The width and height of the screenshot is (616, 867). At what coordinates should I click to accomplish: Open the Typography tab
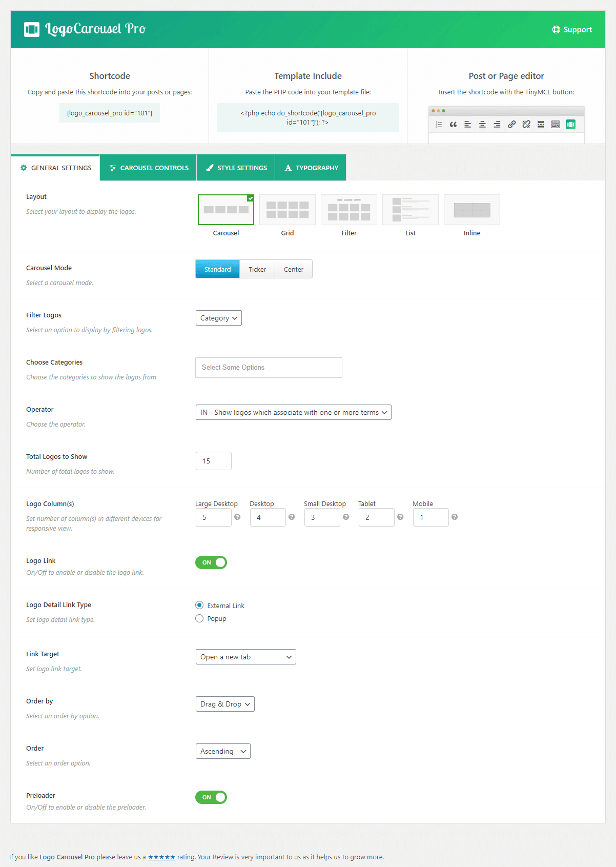tap(311, 168)
